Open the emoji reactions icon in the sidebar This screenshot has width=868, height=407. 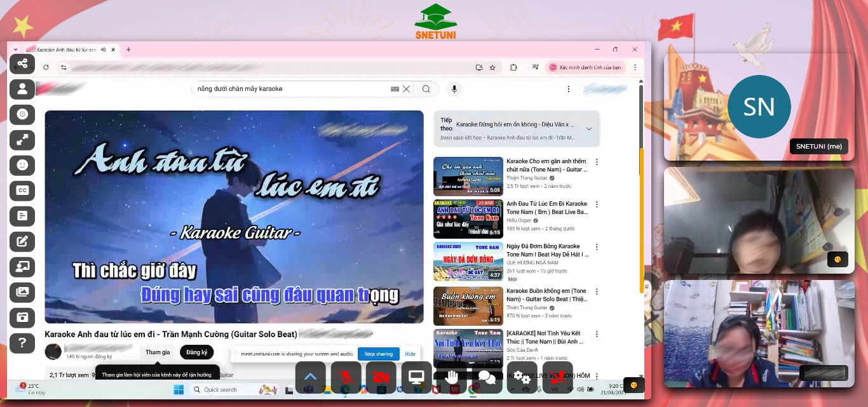tap(22, 164)
